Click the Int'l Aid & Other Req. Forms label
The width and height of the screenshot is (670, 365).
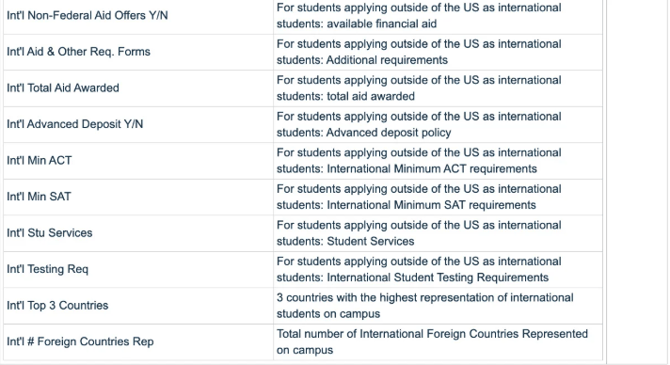point(78,52)
